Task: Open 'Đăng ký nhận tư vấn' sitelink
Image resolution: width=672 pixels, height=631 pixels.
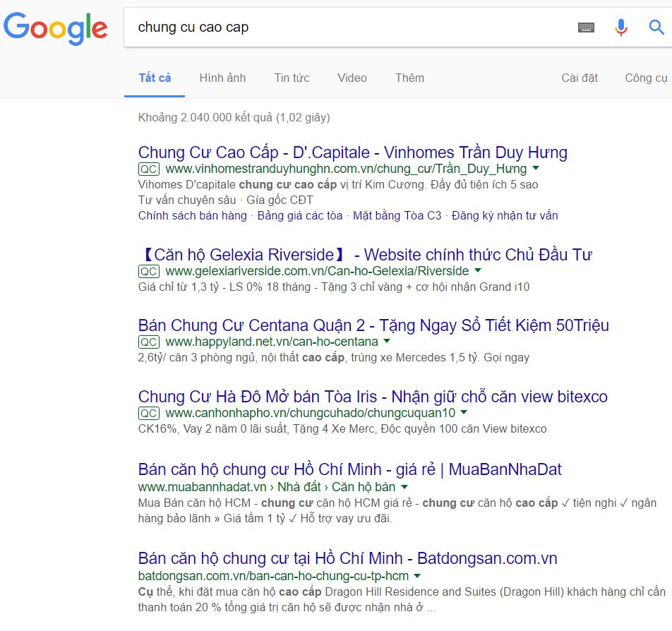Action: tap(505, 215)
